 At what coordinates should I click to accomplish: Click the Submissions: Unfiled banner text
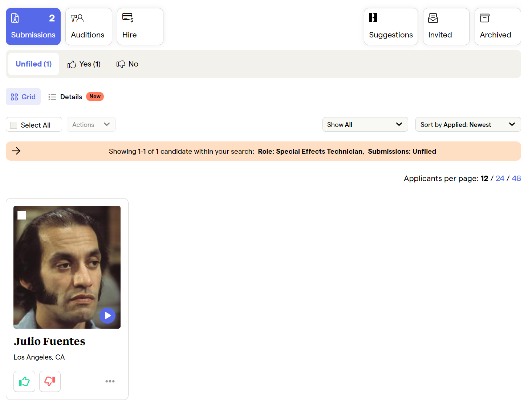402,151
